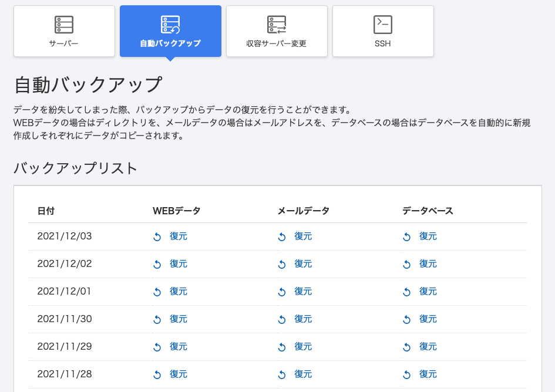Click the server transfer icon above 収容サーバー変更
Viewport: 555px width, 392px height.
(x=277, y=25)
